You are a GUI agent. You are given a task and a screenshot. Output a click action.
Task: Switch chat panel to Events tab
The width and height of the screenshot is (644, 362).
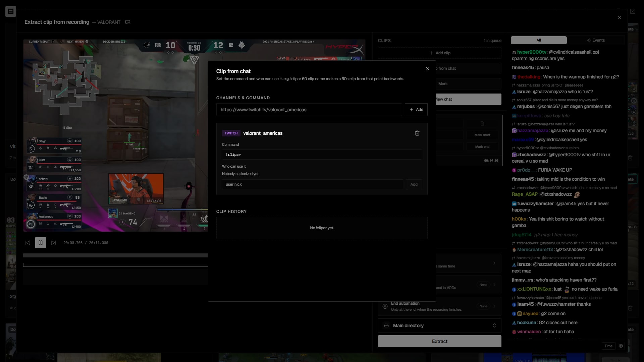(x=596, y=40)
